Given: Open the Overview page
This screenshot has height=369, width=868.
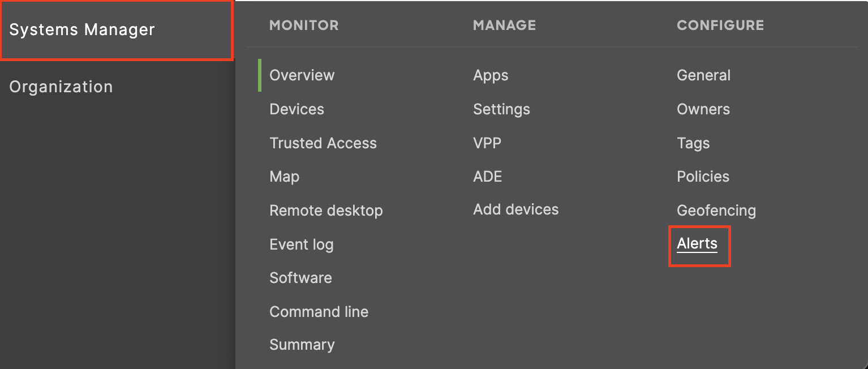Looking at the screenshot, I should (302, 75).
